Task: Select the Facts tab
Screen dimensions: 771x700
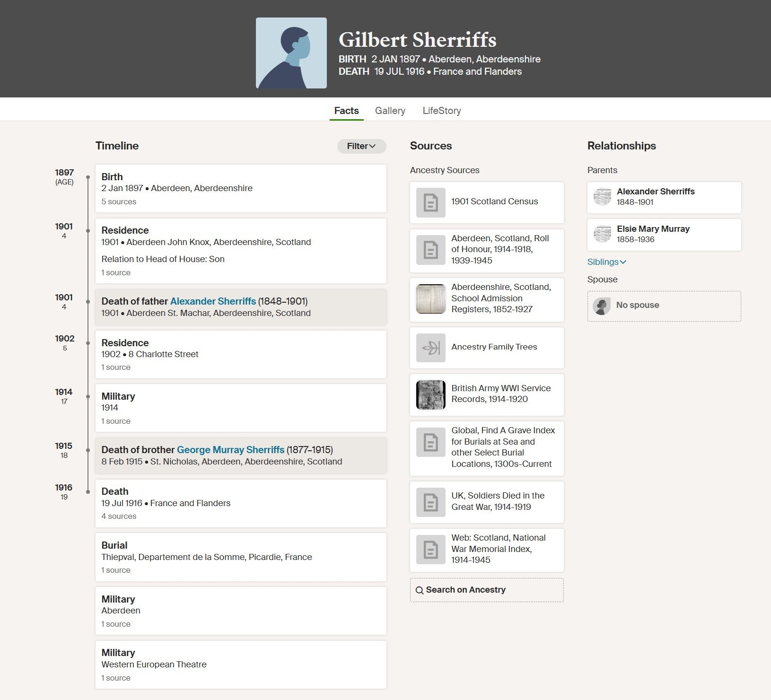Action: coord(346,111)
